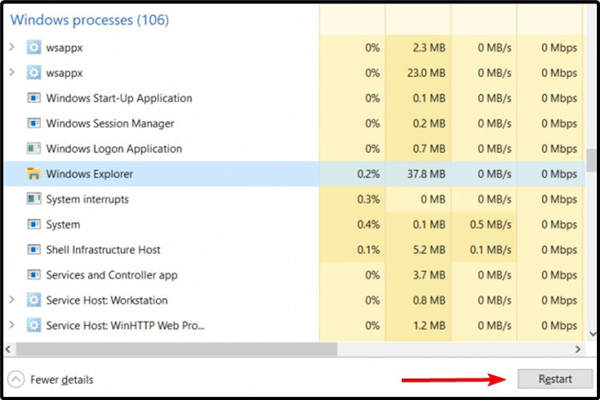Expand Service Host: Workstation group
600x400 pixels.
coord(12,300)
